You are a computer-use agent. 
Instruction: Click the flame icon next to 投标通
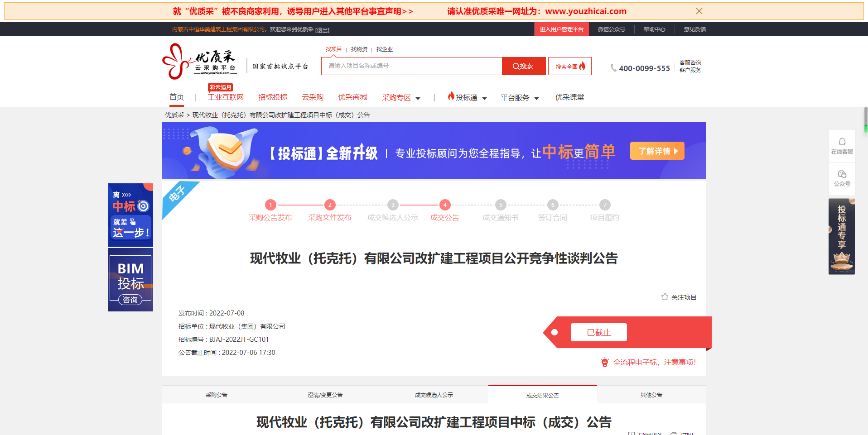click(x=451, y=96)
